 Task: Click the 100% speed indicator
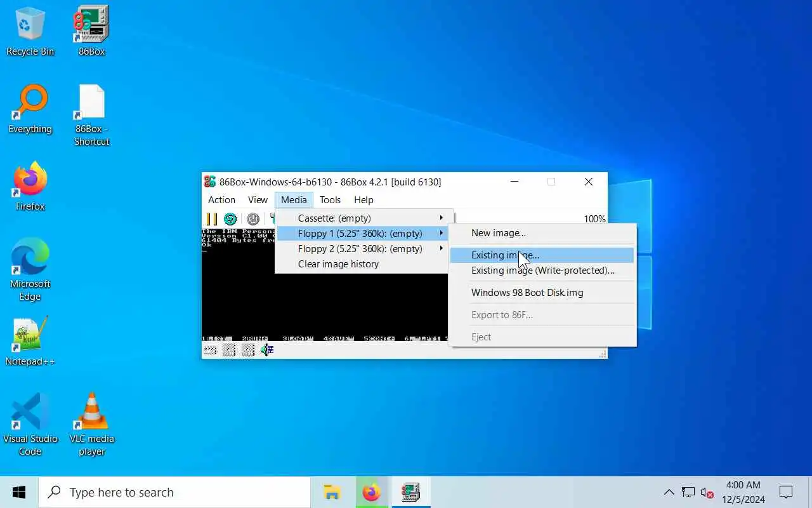tap(594, 219)
